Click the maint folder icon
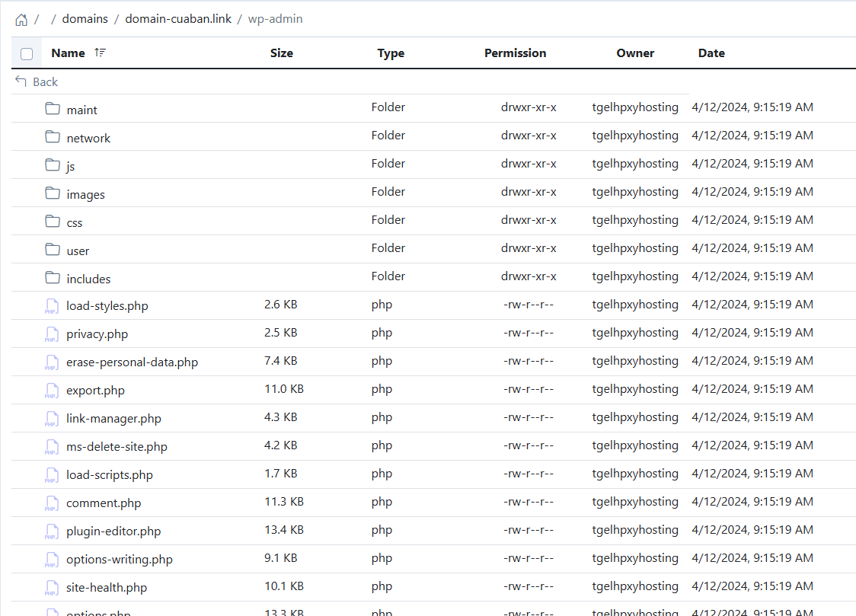 [53, 109]
